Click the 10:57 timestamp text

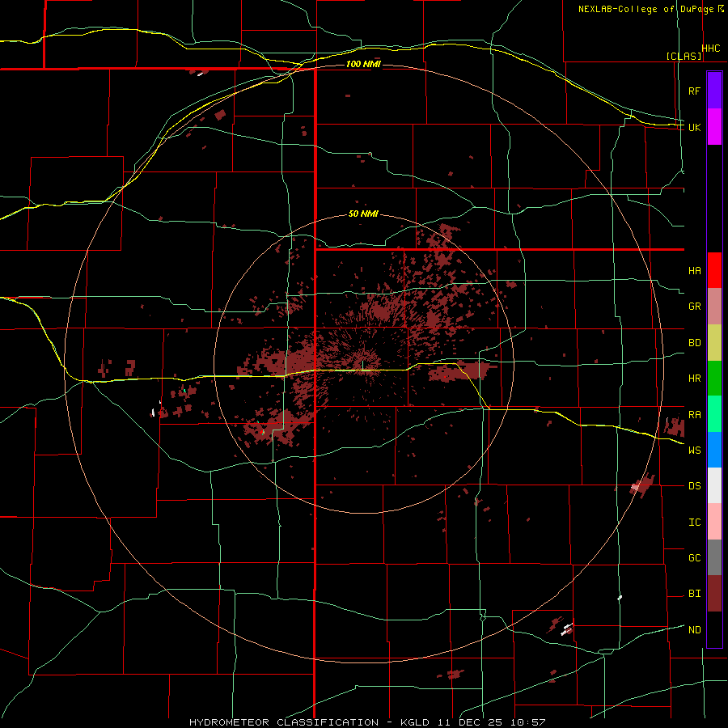[527, 722]
